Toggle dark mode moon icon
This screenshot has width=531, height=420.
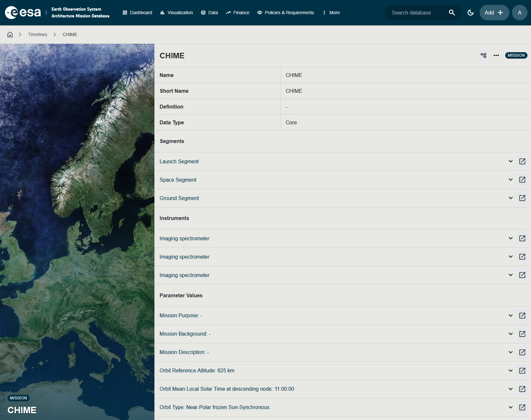click(471, 13)
